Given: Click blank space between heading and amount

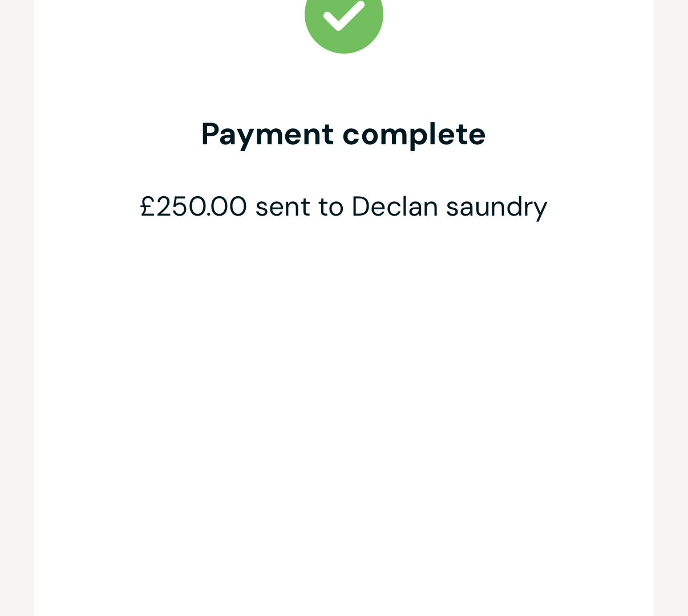Looking at the screenshot, I should pyautogui.click(x=344, y=172).
